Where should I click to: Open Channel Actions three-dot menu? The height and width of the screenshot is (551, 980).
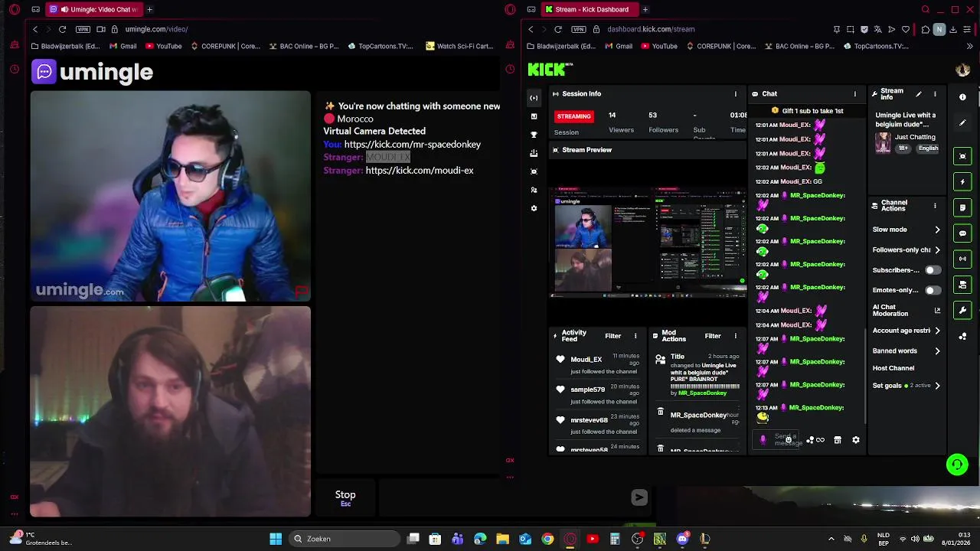935,206
